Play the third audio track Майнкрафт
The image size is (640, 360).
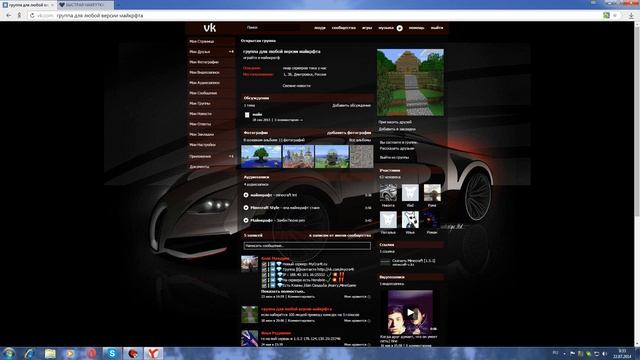coord(246,220)
